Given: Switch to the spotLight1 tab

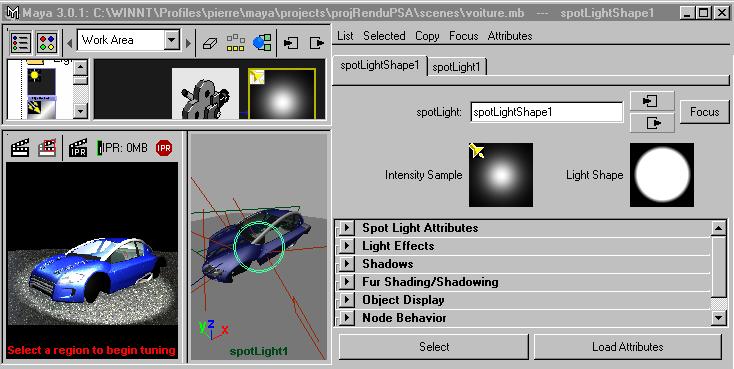Looking at the screenshot, I should (x=456, y=67).
